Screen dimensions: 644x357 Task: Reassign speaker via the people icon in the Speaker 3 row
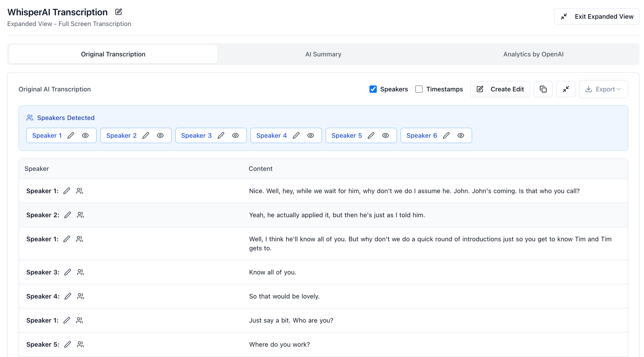point(80,272)
